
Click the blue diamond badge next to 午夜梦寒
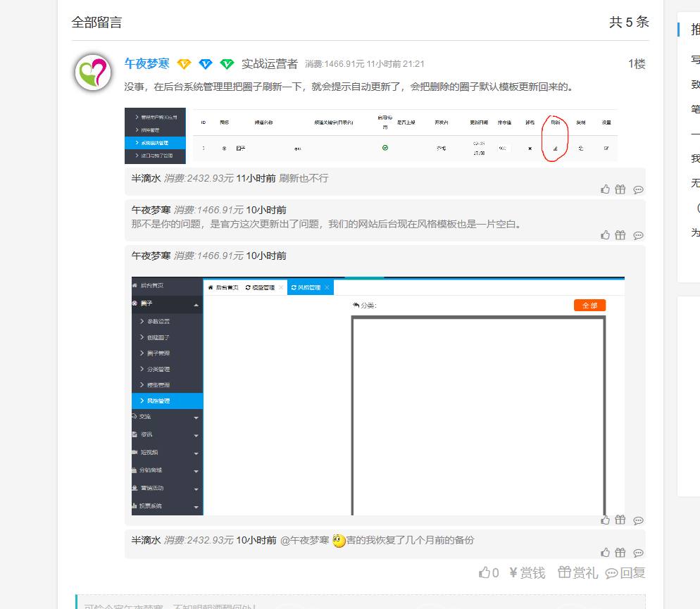click(x=205, y=64)
